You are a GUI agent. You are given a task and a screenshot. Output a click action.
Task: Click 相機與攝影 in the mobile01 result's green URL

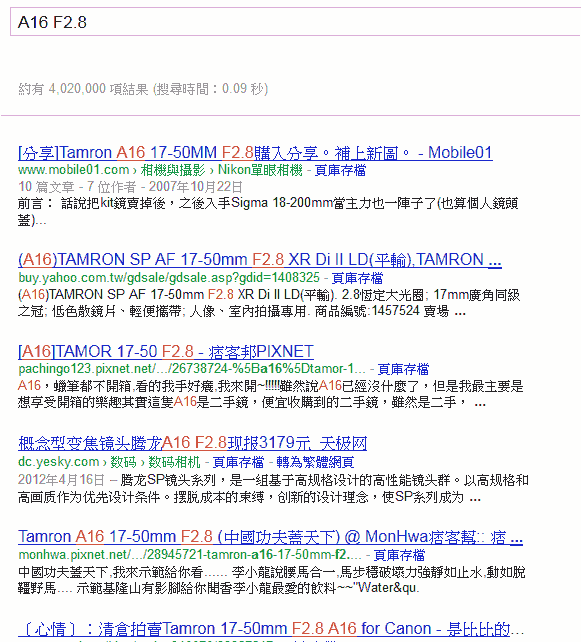pos(173,170)
